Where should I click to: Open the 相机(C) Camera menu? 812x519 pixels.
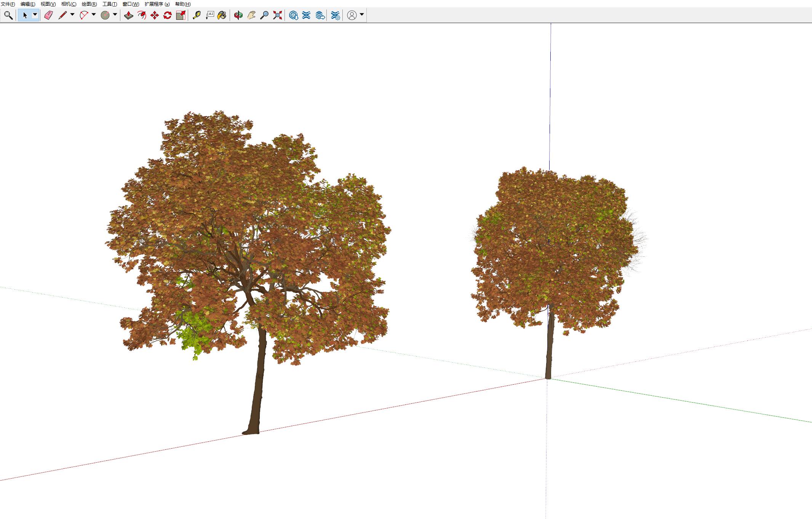[x=69, y=4]
